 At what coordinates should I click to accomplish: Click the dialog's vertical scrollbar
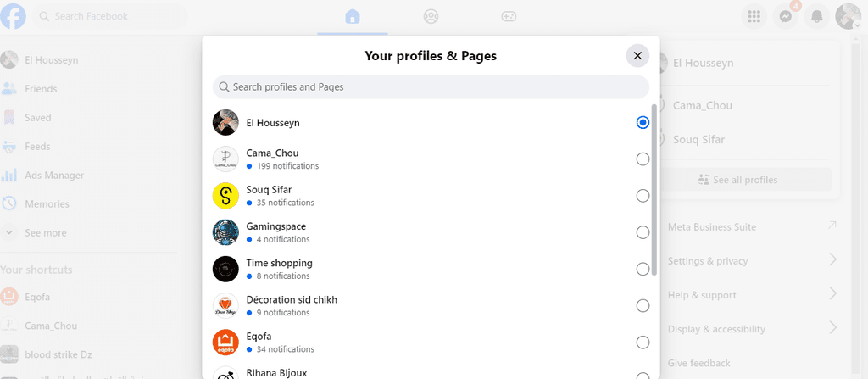pyautogui.click(x=654, y=190)
